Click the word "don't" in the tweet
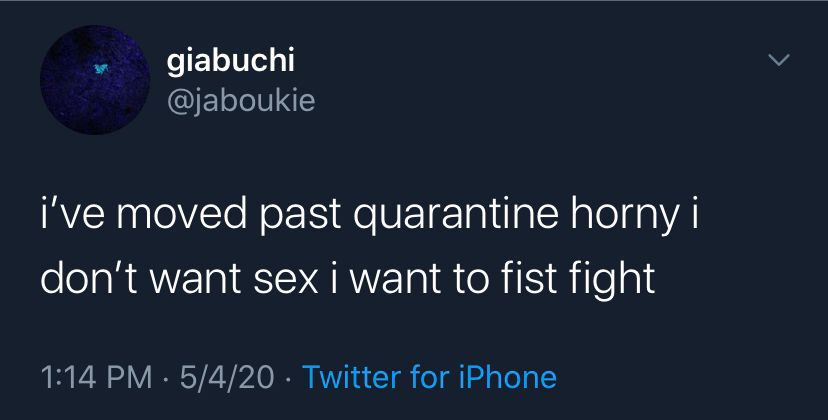 [x=89, y=277]
